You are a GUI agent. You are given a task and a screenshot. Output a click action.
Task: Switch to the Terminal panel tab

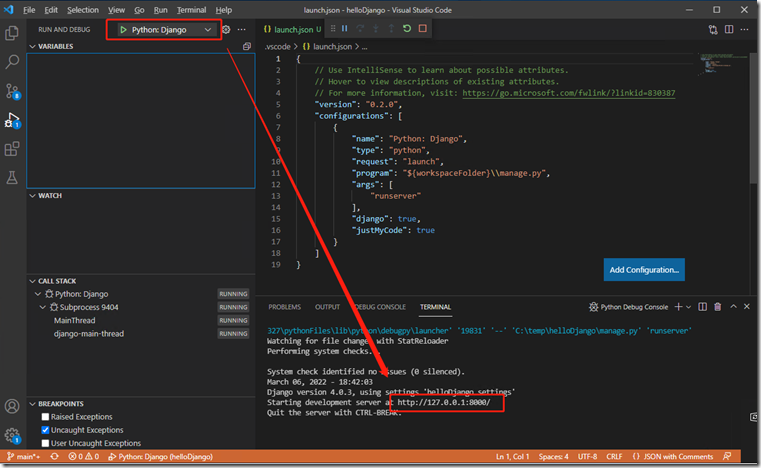click(435, 307)
